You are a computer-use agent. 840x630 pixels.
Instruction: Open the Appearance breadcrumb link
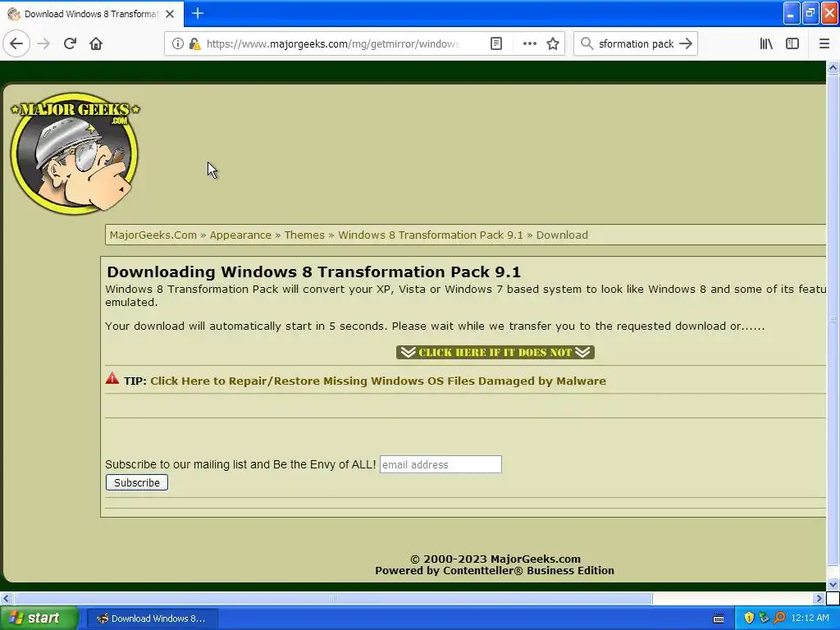coord(240,235)
